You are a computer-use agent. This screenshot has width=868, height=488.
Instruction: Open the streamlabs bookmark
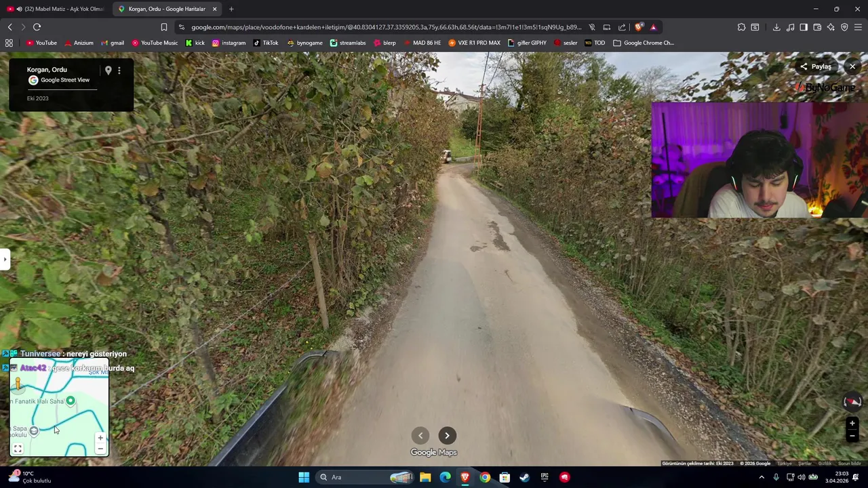[x=347, y=43]
